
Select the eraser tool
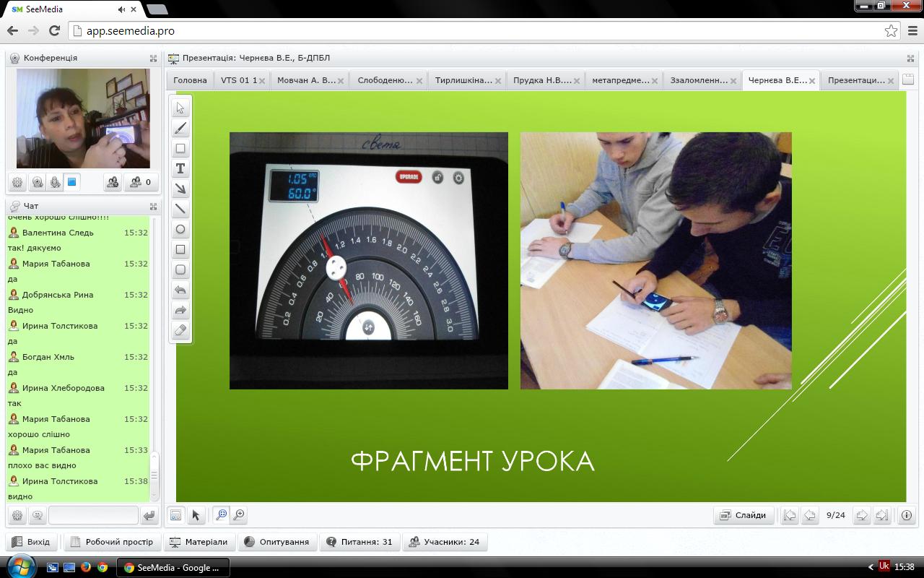(180, 331)
